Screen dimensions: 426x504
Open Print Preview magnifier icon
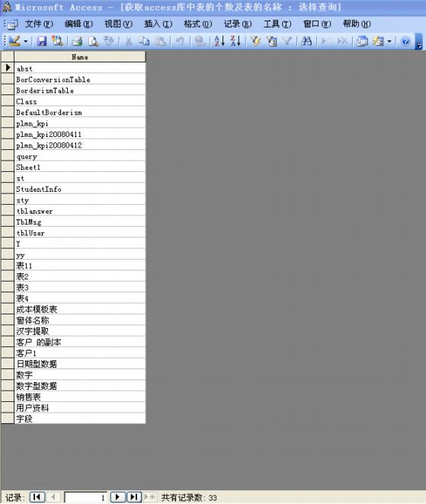pyautogui.click(x=93, y=41)
